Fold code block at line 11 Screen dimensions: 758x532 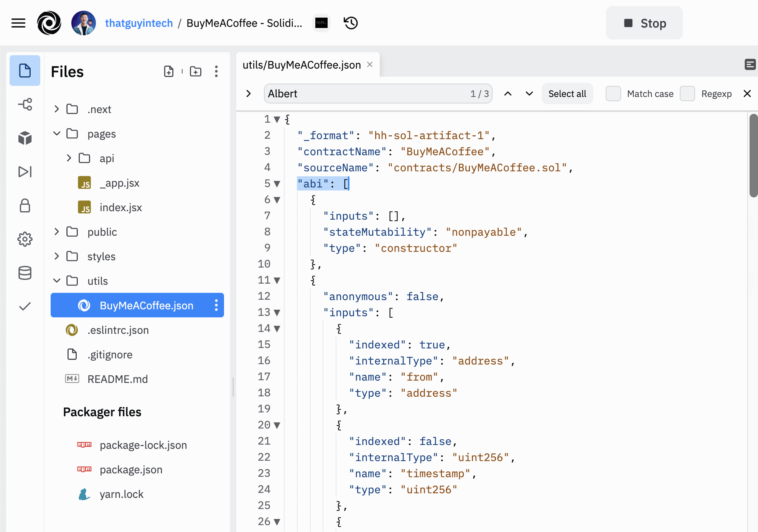click(x=277, y=281)
